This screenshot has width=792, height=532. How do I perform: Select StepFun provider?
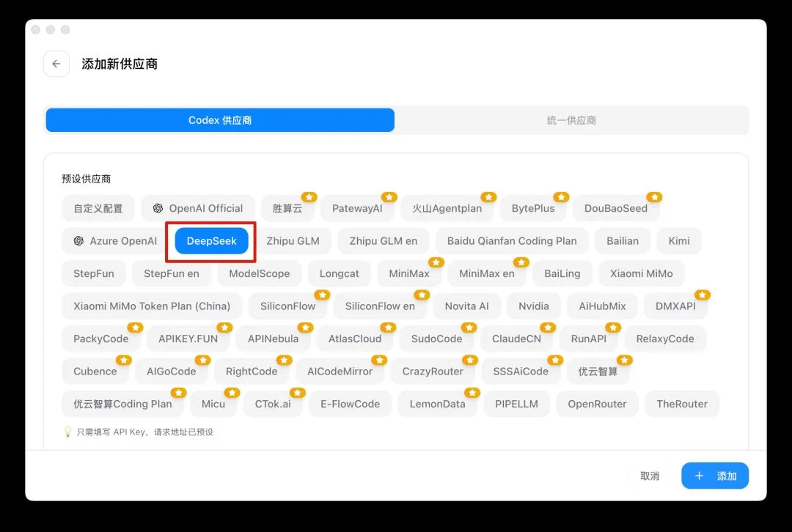[x=93, y=273]
